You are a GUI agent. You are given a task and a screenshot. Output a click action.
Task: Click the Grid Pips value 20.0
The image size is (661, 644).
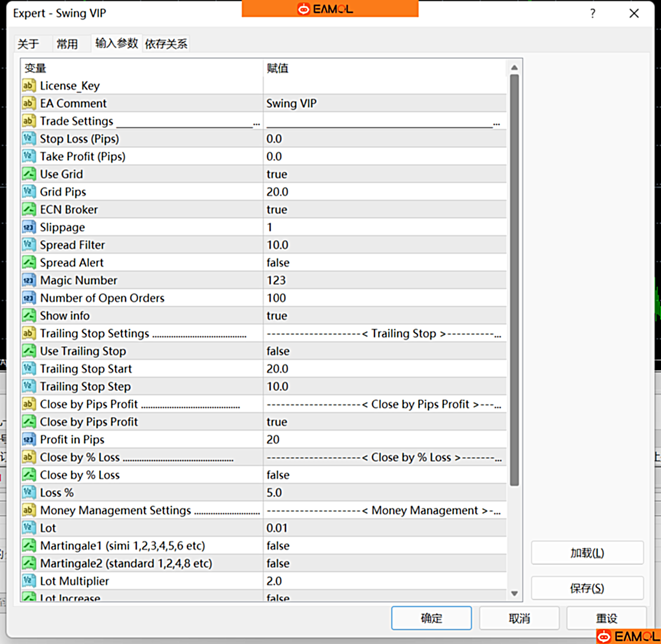tap(277, 192)
